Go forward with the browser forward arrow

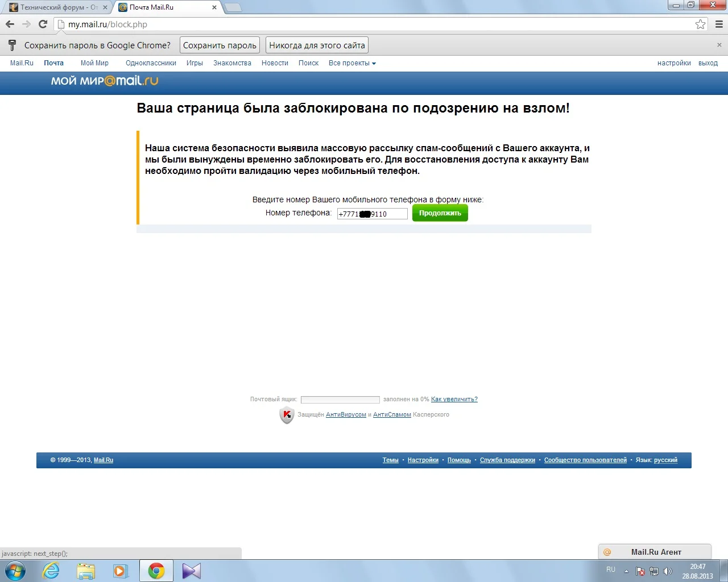click(26, 24)
